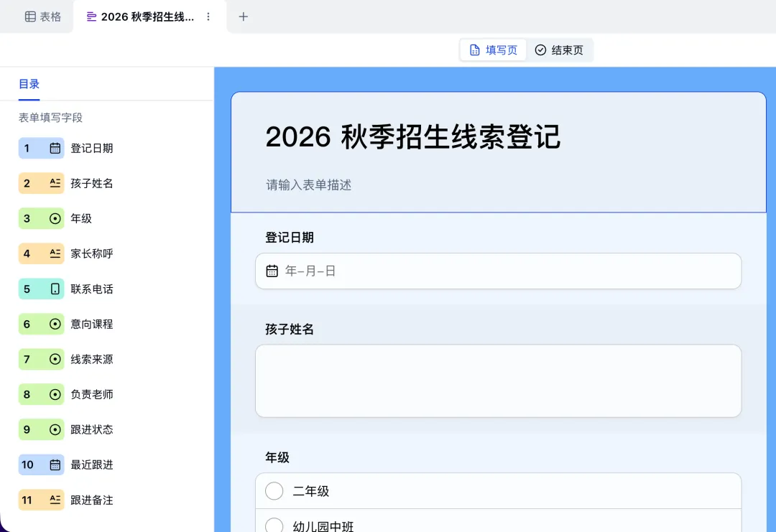Jump to the 跟进备注 field in the list
This screenshot has height=532, width=776.
(92, 500)
